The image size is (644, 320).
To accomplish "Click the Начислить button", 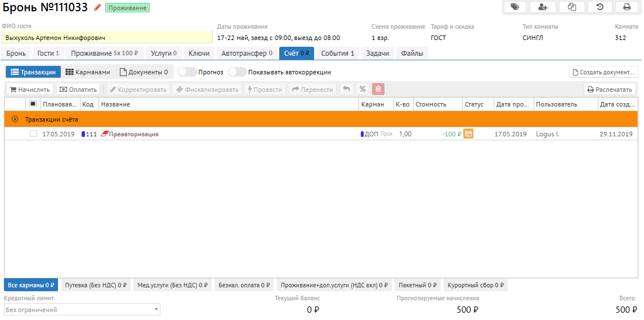I will 30,89.
